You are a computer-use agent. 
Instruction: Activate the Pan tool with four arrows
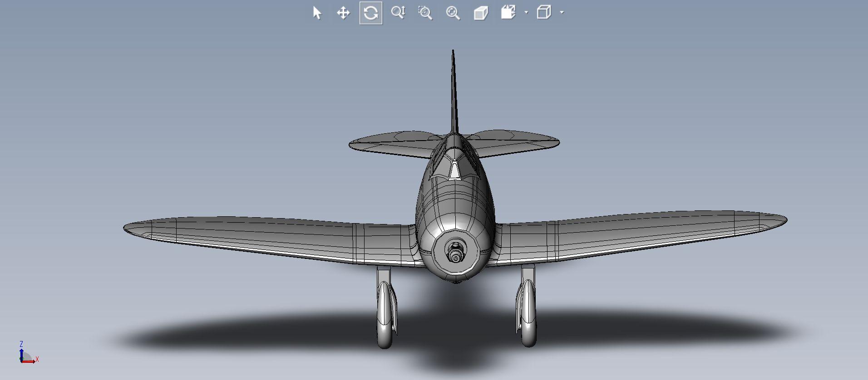pos(343,13)
